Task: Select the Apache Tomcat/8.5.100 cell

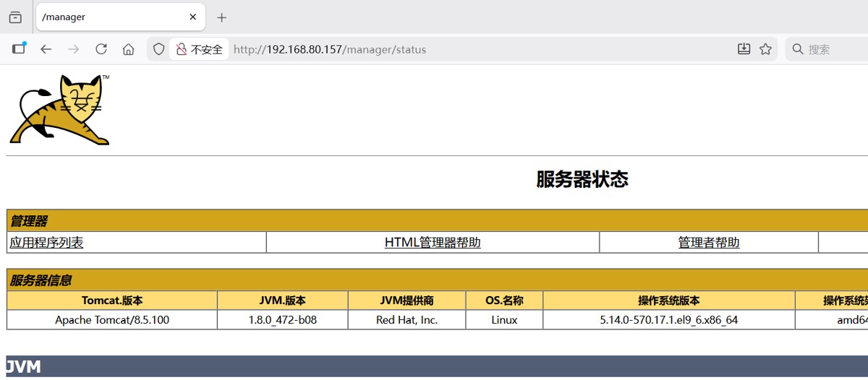Action: [x=112, y=319]
